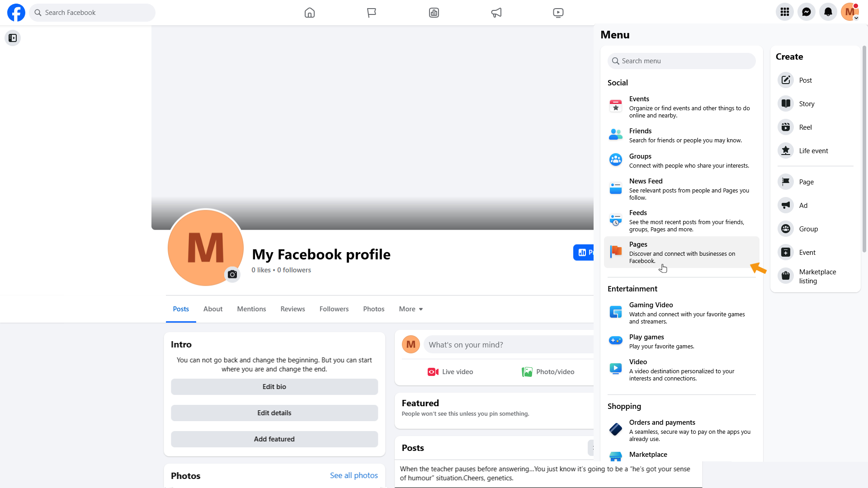The image size is (868, 488).
Task: Click camera icon on profile picture
Action: click(x=232, y=274)
